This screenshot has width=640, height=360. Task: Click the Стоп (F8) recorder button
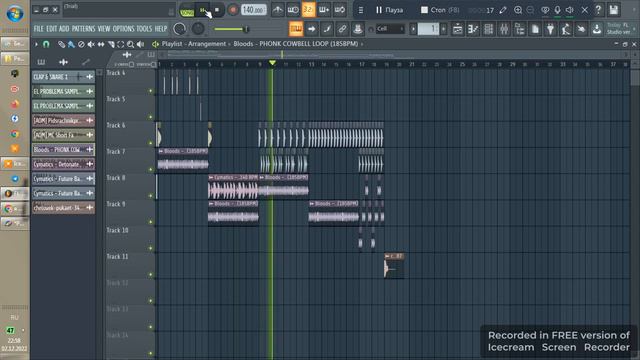click(440, 10)
